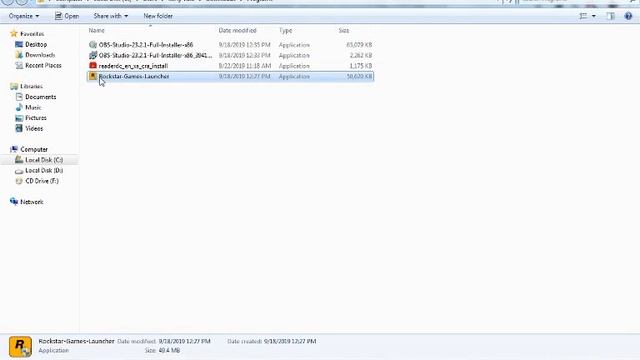Open Recent Places in sidebar
The image size is (640, 360).
[x=43, y=65]
